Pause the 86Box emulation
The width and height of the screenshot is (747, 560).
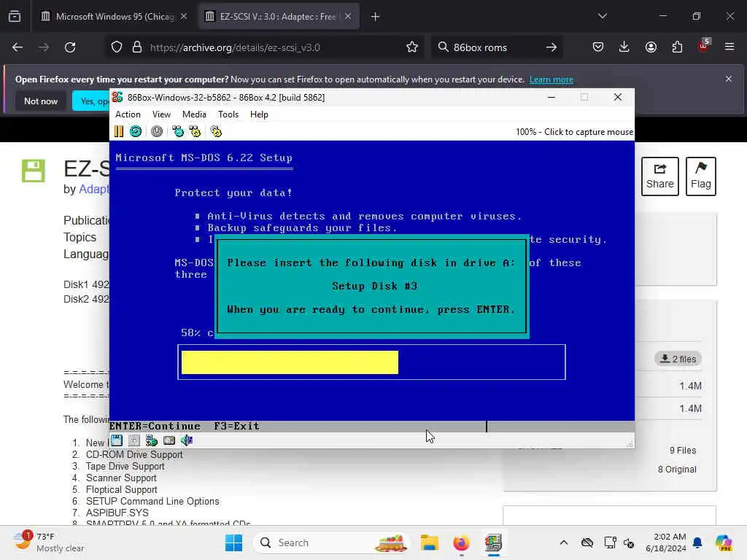click(119, 131)
